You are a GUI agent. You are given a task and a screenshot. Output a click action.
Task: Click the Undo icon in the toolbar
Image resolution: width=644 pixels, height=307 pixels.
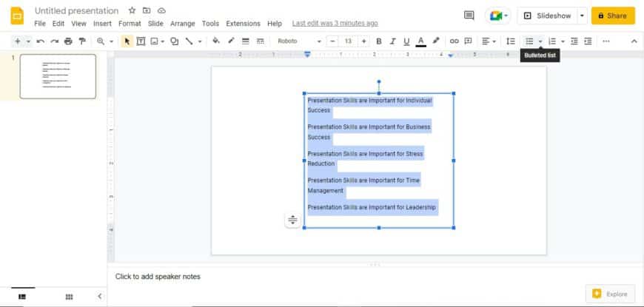tap(40, 41)
